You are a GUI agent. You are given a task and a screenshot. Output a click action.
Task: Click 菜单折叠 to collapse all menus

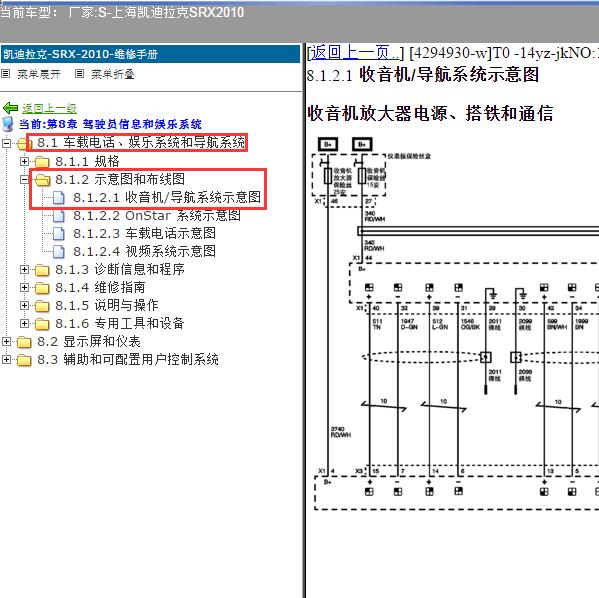click(113, 74)
